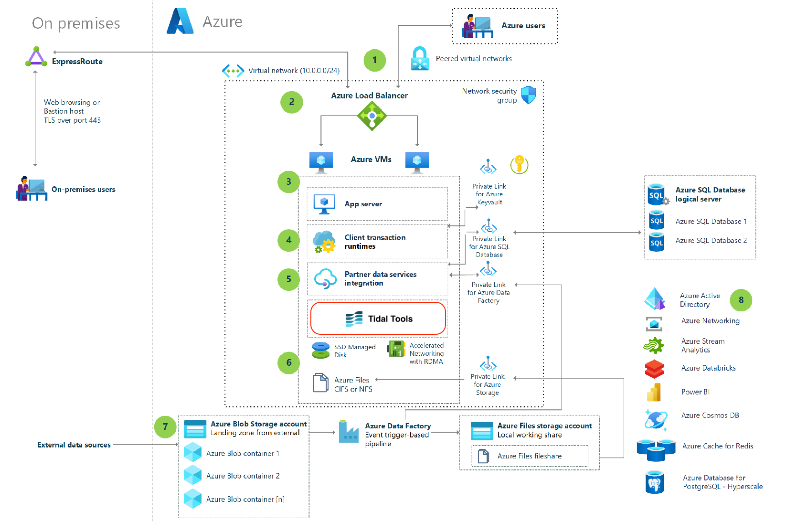The width and height of the screenshot is (786, 532).
Task: Click the Azure SQL Database 2 icon
Action: click(657, 242)
